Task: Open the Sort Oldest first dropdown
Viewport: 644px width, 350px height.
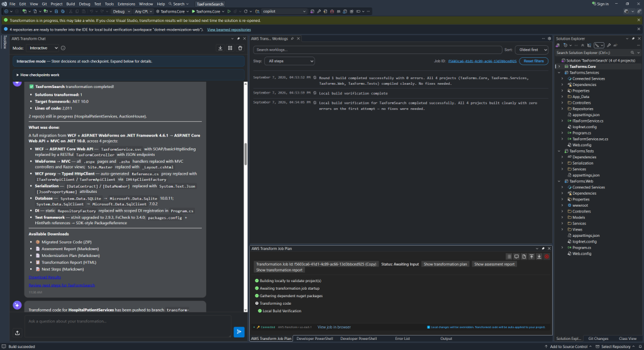Action: tap(531, 50)
